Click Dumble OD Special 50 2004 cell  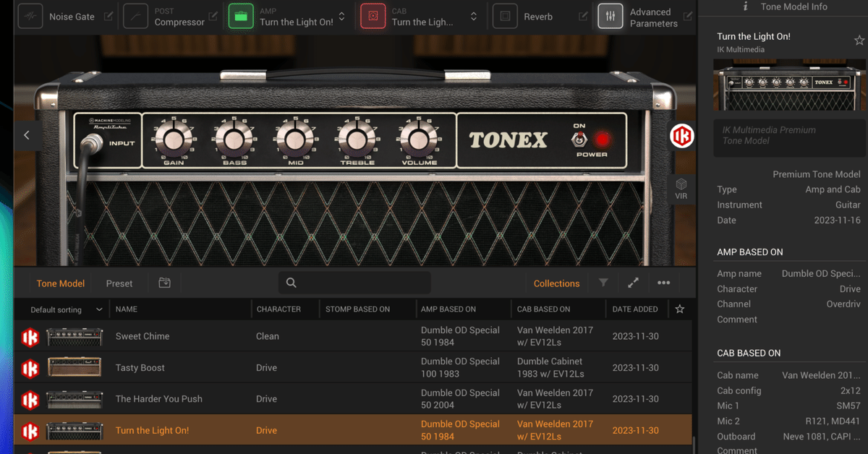tap(460, 399)
